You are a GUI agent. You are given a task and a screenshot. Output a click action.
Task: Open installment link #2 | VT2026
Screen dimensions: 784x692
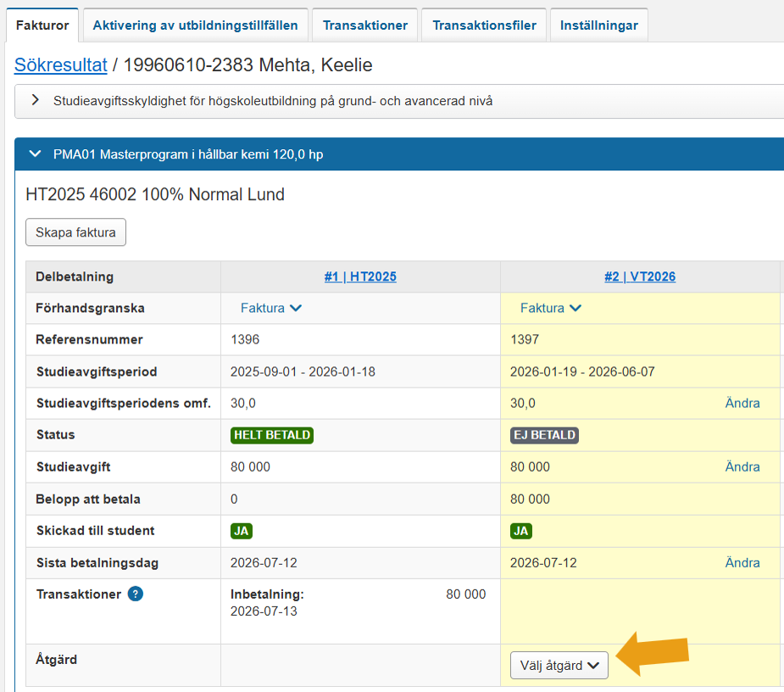[640, 276]
